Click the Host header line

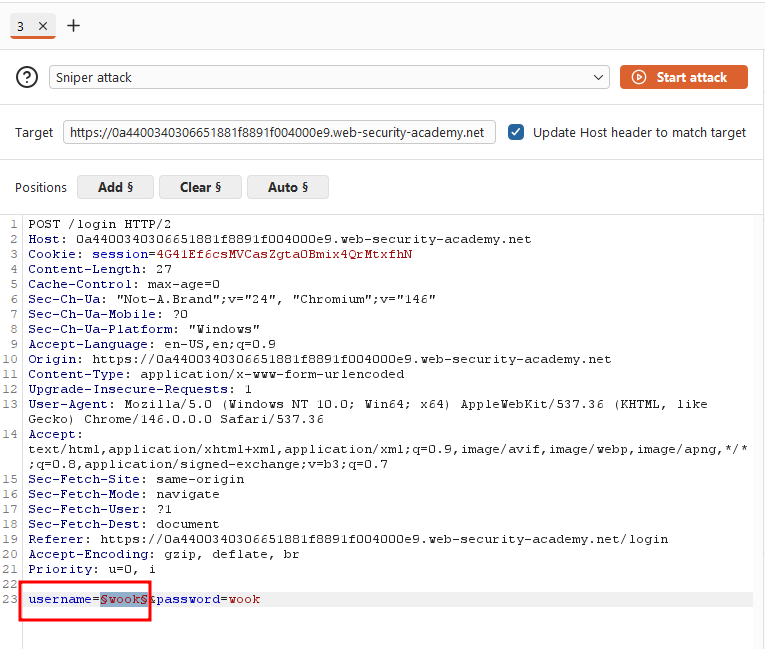pos(280,239)
